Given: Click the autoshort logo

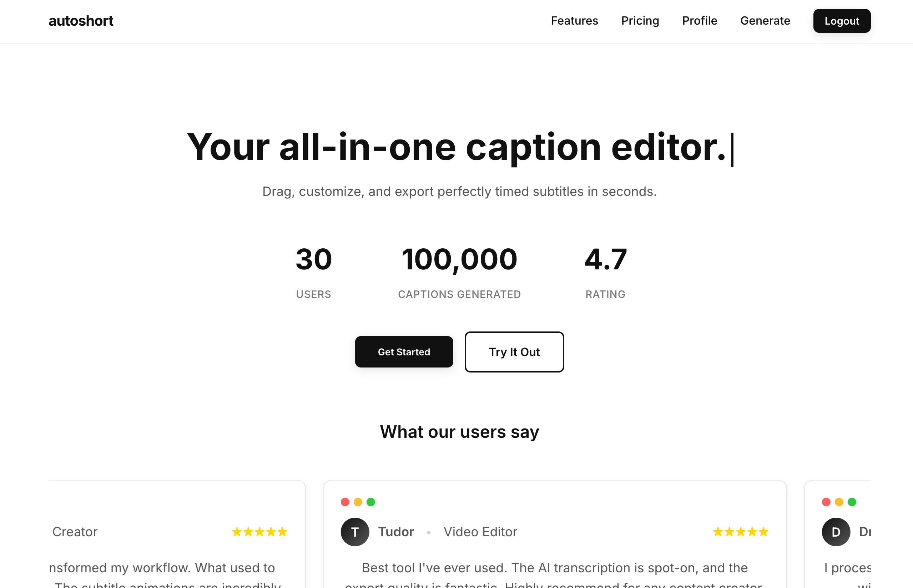Looking at the screenshot, I should (x=81, y=21).
